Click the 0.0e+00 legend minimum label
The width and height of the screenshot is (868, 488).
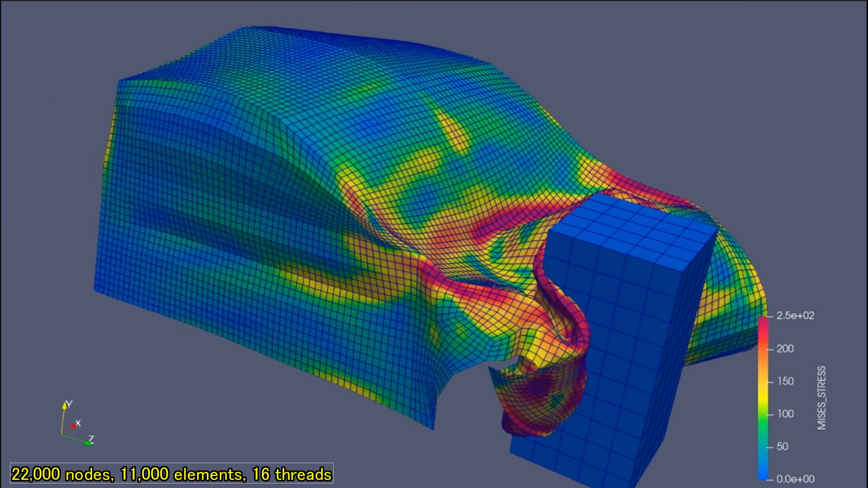(795, 479)
